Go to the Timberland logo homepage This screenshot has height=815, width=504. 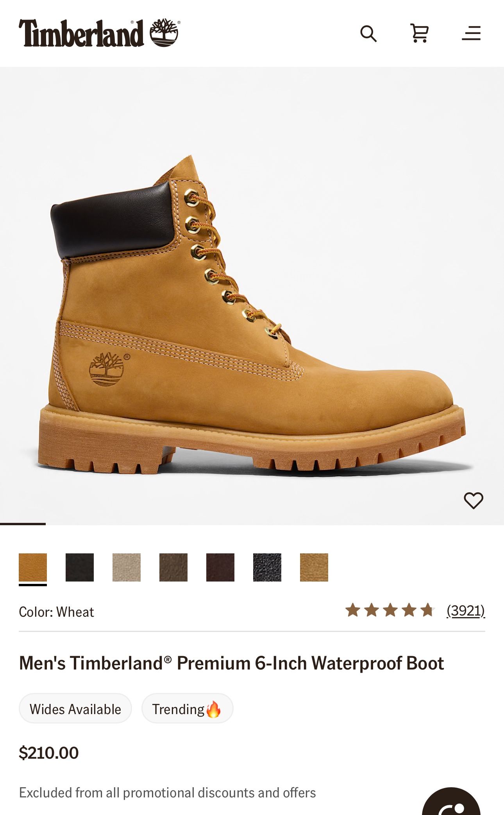coord(81,33)
